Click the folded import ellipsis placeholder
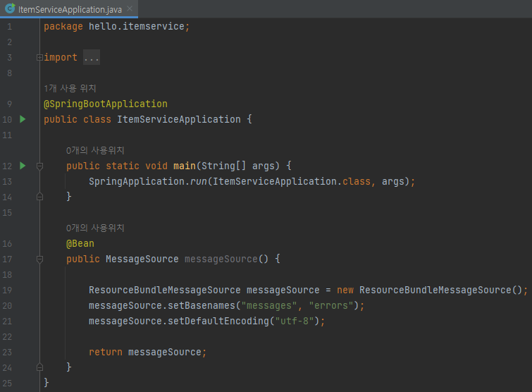 click(x=92, y=57)
